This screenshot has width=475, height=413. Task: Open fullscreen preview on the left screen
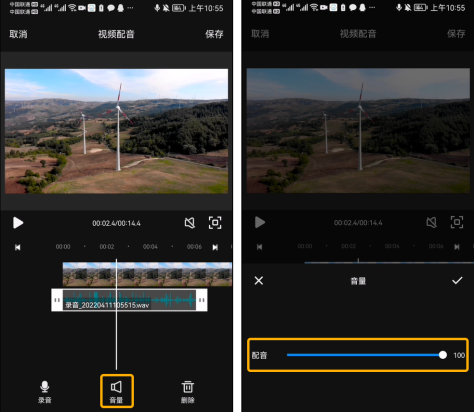215,223
